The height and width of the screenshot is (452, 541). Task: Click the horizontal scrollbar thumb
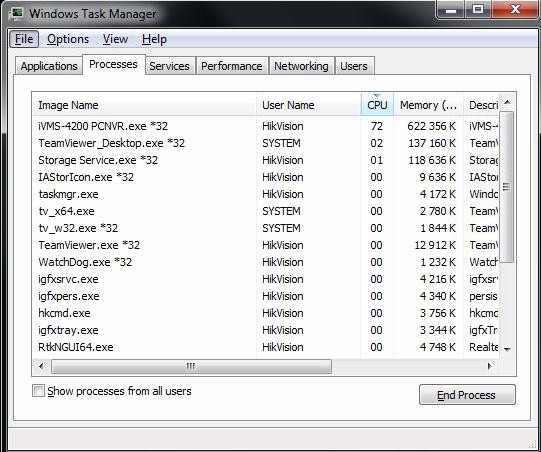[x=191, y=366]
